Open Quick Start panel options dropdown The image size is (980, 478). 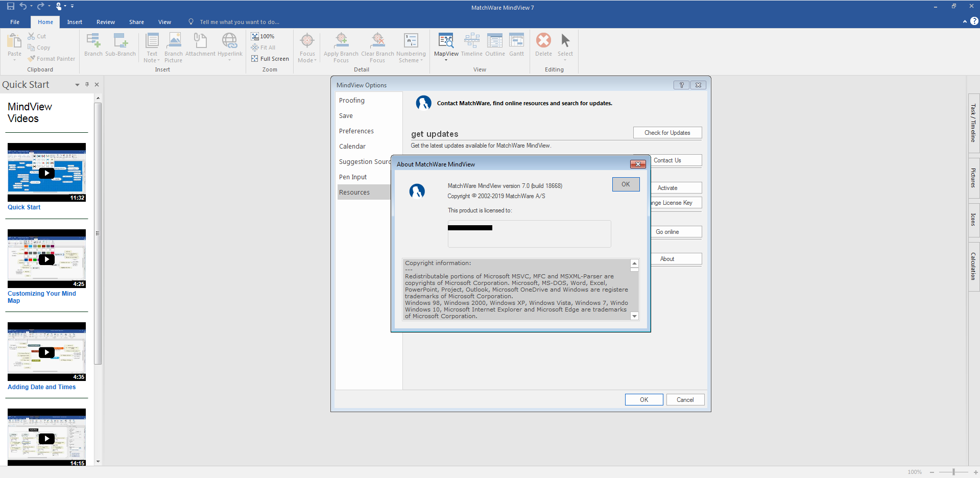click(x=77, y=85)
